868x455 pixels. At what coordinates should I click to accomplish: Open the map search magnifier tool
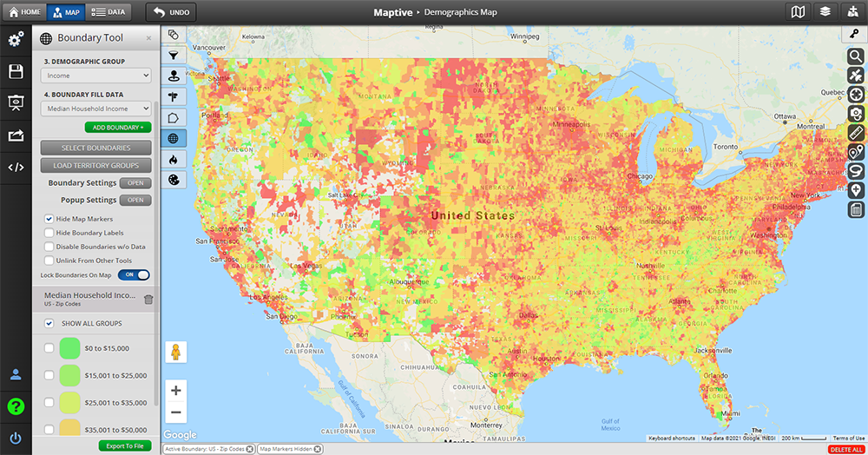pos(856,56)
